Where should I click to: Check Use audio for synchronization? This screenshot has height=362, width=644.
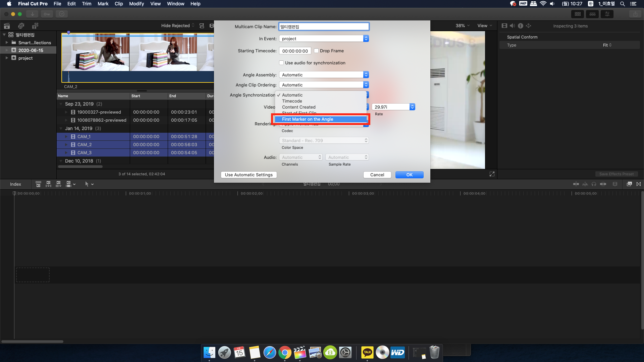[x=281, y=63]
